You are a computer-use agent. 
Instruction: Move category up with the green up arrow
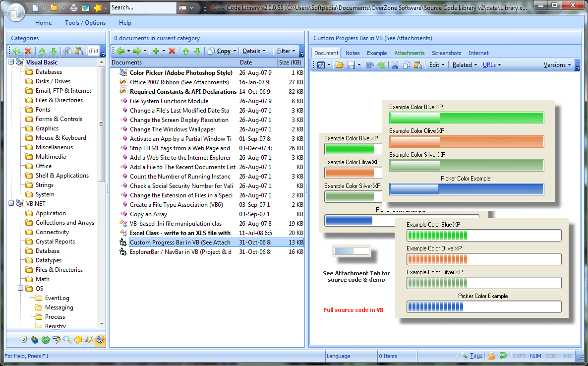point(42,51)
